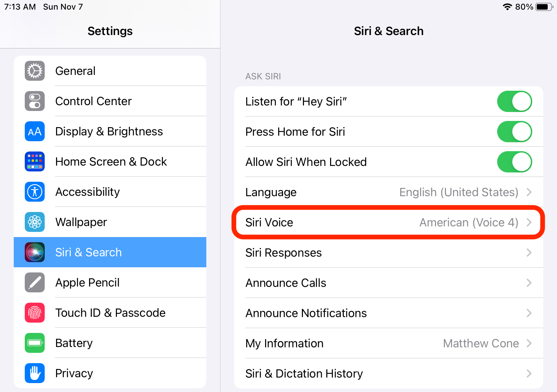This screenshot has height=392, width=557.
Task: Open the Home Screen & Dock icon
Action: tap(34, 161)
